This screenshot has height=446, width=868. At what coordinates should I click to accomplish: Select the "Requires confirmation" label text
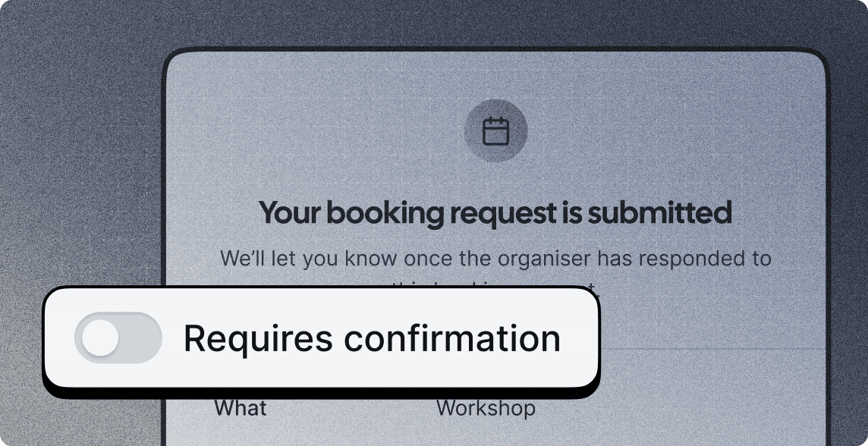[x=372, y=338]
